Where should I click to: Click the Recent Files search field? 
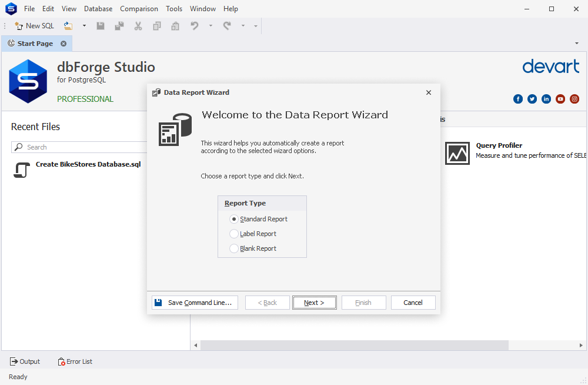coord(79,147)
